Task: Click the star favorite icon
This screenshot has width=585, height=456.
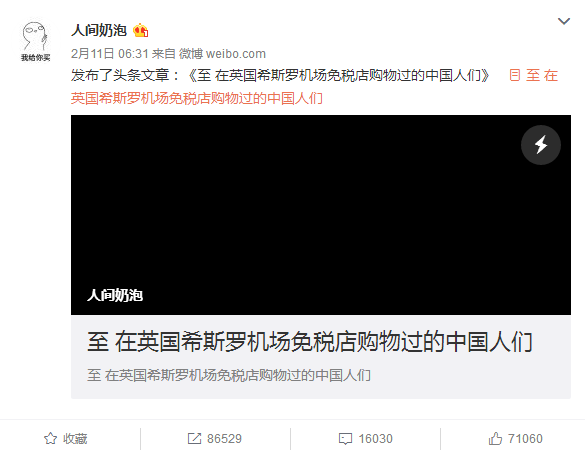Action: 50,438
